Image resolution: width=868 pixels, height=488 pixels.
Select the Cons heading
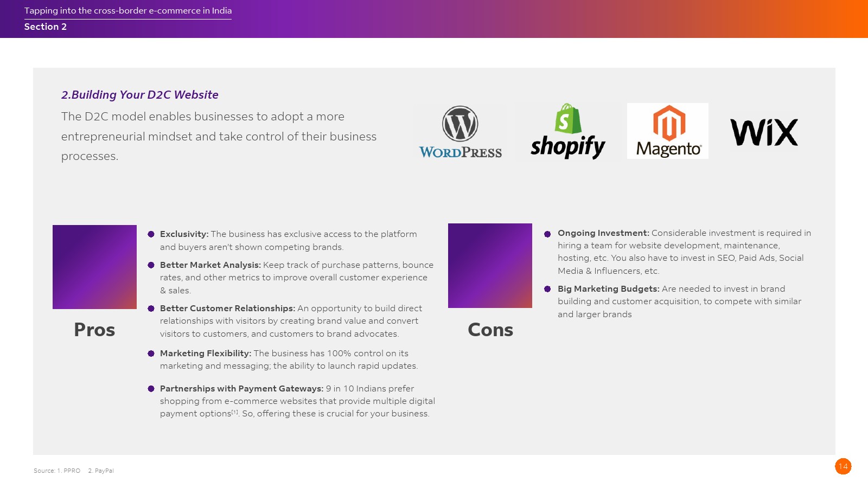(x=490, y=330)
